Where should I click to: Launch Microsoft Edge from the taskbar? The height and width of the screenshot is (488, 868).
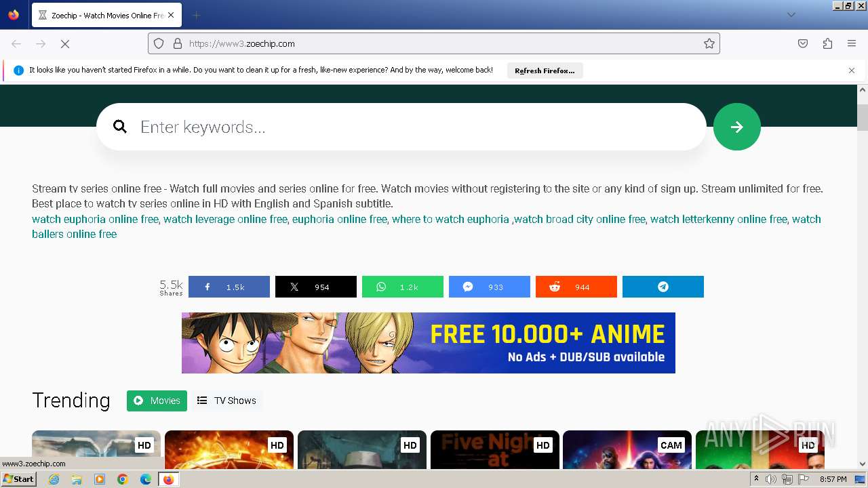[146, 479]
